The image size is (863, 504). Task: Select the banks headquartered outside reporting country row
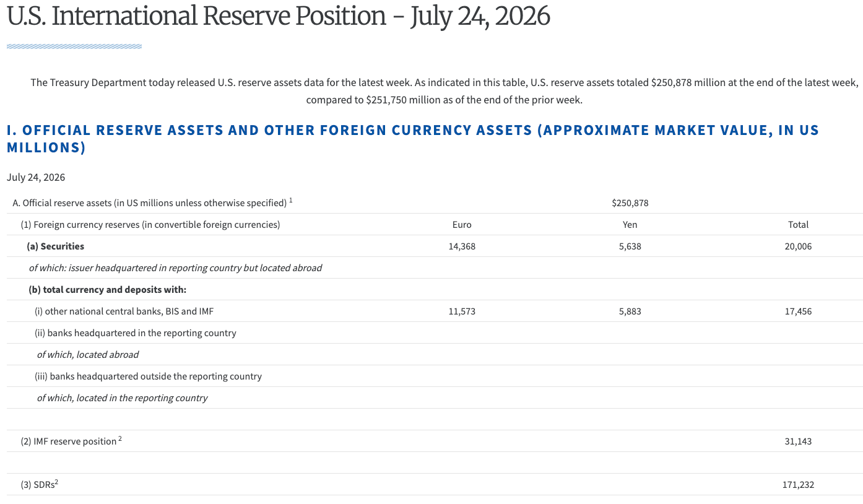tap(434, 376)
